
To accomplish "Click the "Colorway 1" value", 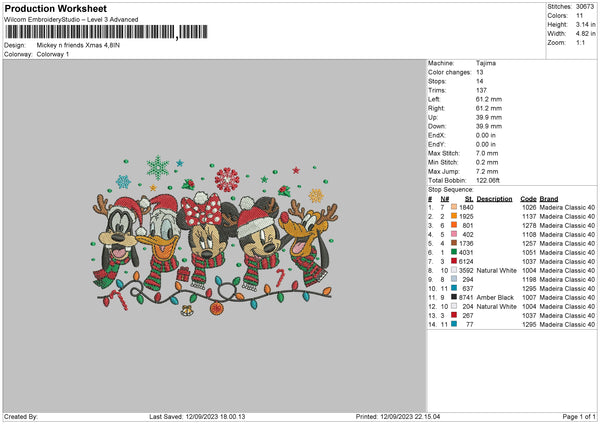I will coord(53,54).
